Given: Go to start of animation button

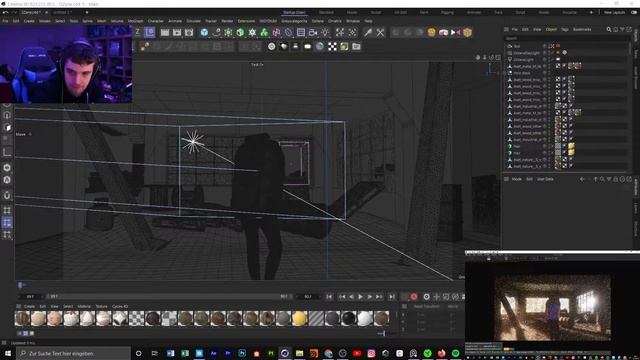Looking at the screenshot, I should (x=329, y=297).
